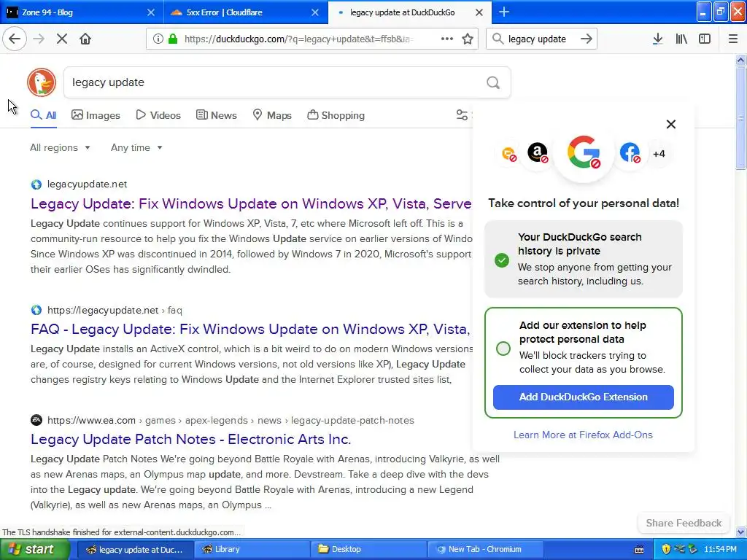
Task: Click the keyboard icon near system tray
Action: (639, 550)
